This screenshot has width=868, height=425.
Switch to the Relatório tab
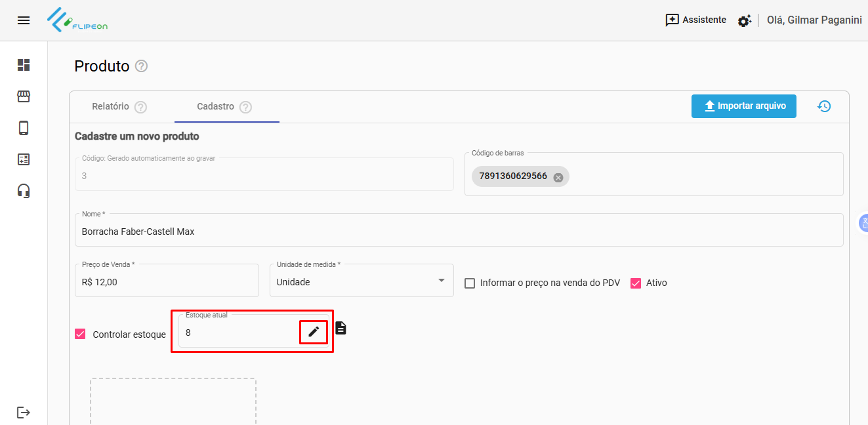(x=110, y=106)
